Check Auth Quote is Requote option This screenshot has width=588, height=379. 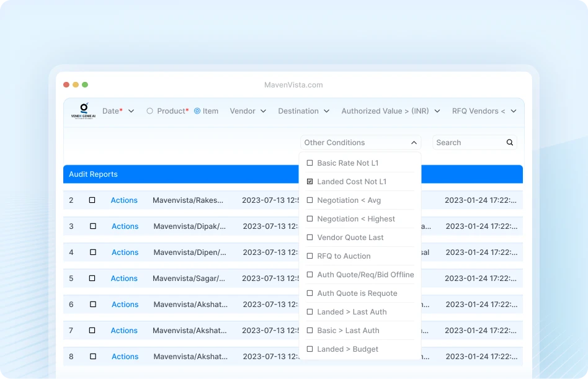[x=310, y=293]
